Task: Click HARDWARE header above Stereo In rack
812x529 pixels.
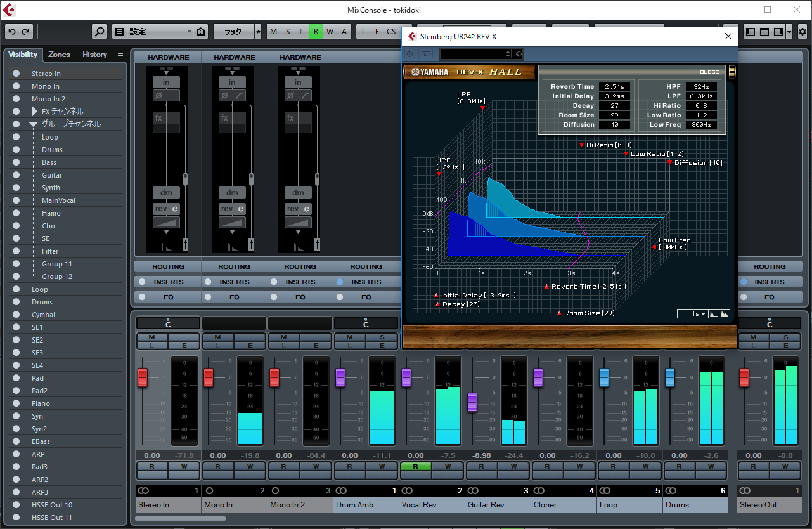Action: click(168, 58)
